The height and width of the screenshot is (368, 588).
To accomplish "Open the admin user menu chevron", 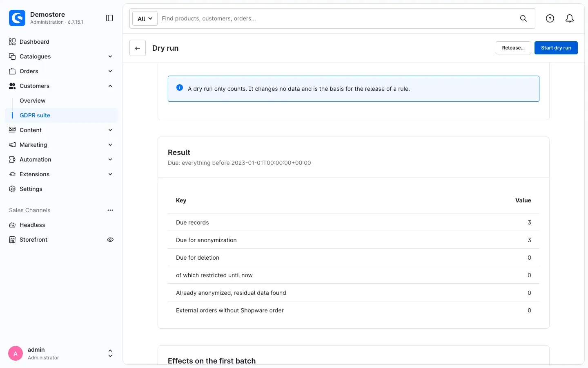I will 110,353.
